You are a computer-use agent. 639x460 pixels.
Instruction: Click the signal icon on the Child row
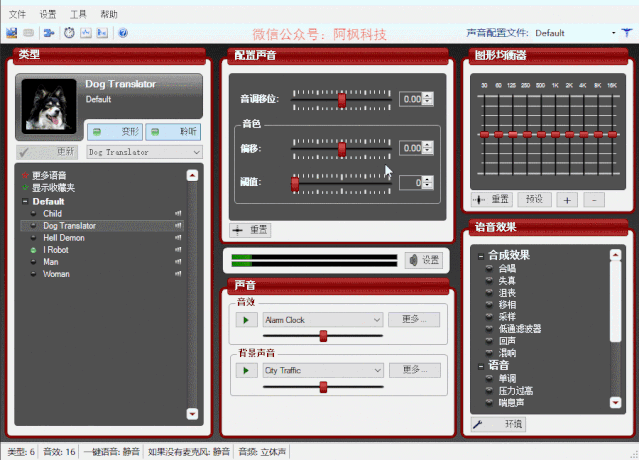(178, 213)
